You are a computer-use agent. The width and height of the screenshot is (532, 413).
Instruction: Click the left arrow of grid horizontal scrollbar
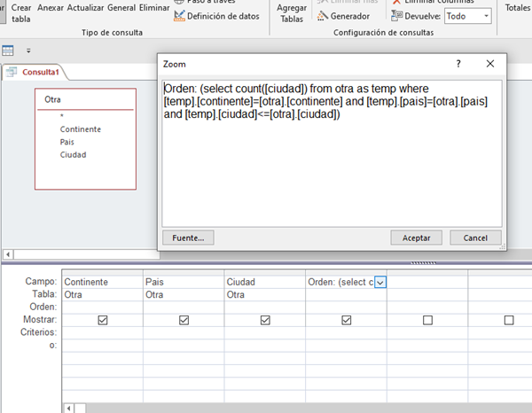pyautogui.click(x=67, y=408)
